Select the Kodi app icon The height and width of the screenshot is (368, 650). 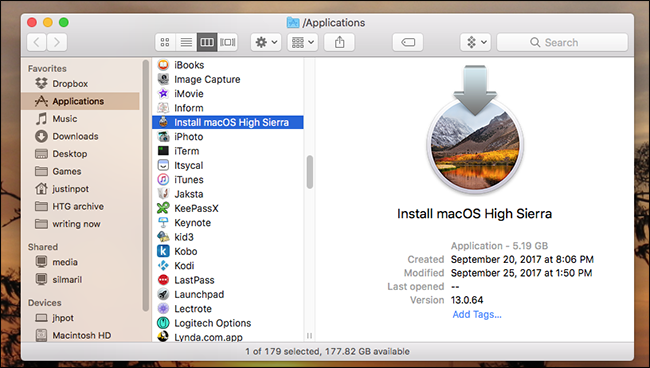pos(163,266)
